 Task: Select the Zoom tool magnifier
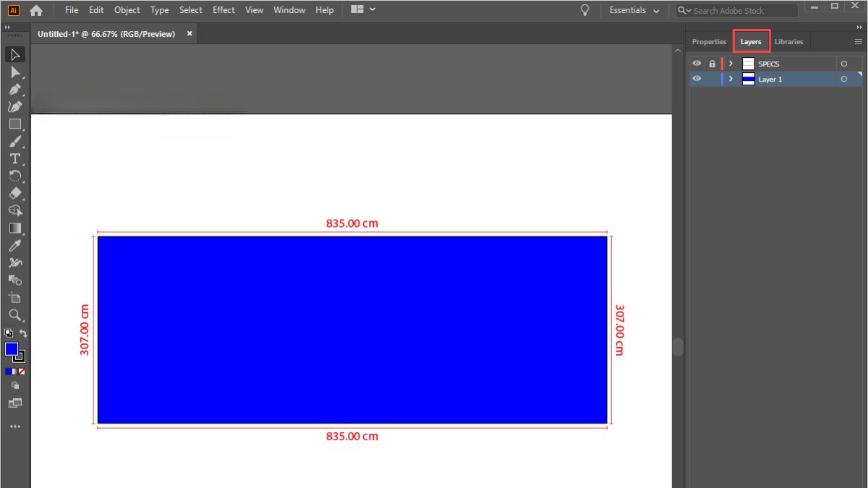(15, 314)
